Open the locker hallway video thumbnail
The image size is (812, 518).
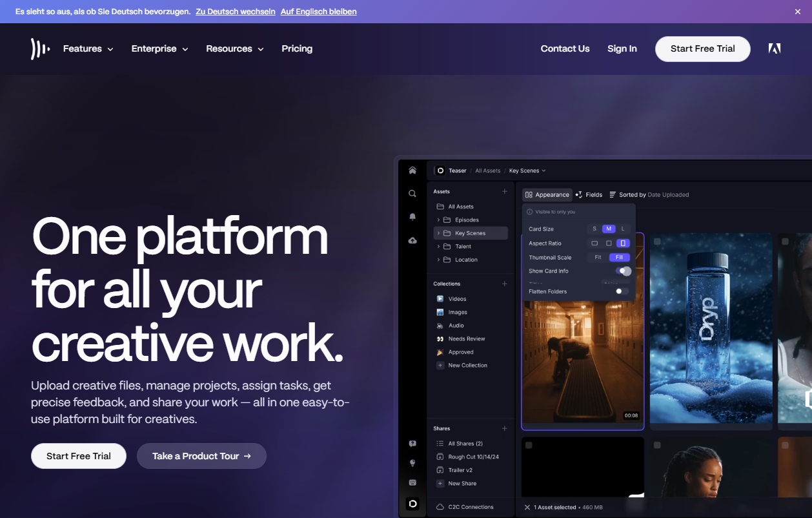pos(583,362)
